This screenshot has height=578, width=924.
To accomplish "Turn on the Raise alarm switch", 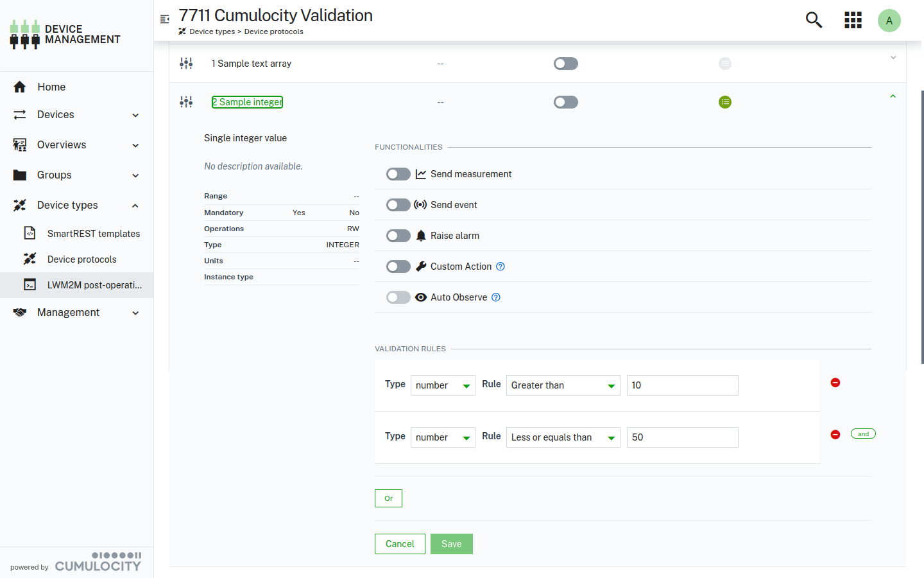I will click(x=398, y=235).
